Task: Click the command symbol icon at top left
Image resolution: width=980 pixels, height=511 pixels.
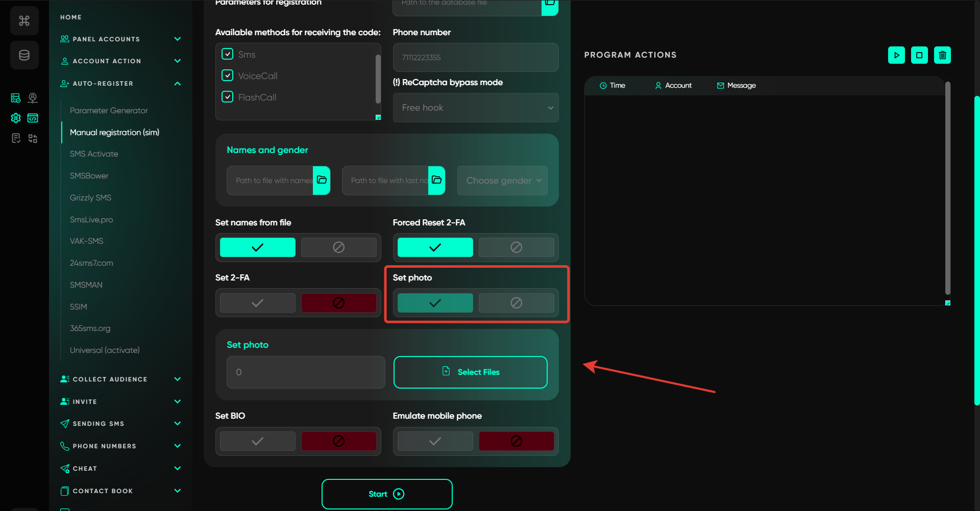Action: click(24, 21)
